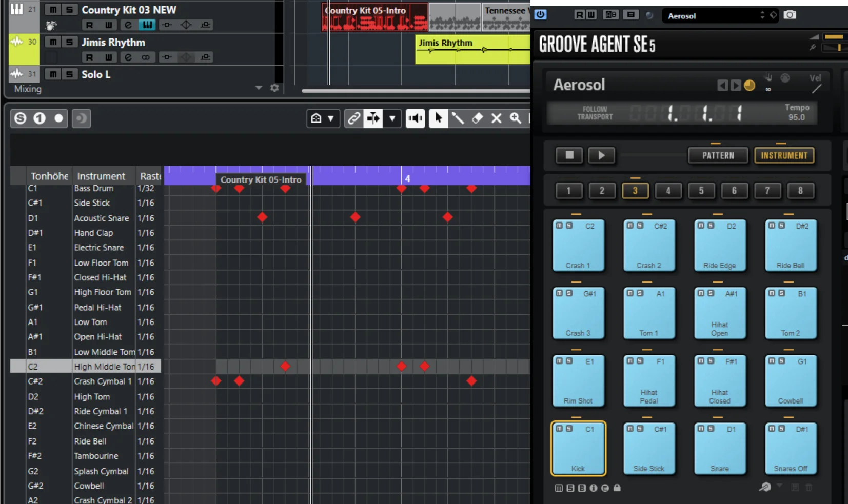This screenshot has height=504, width=848.
Task: Stop the Groove Agent pattern playback
Action: [569, 155]
